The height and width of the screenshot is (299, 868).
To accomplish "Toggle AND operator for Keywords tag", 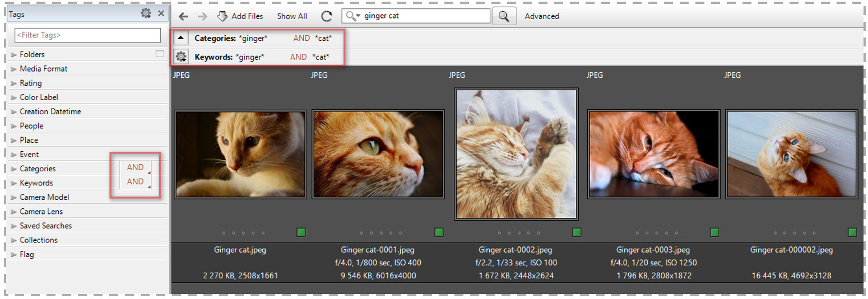I will click(x=136, y=181).
